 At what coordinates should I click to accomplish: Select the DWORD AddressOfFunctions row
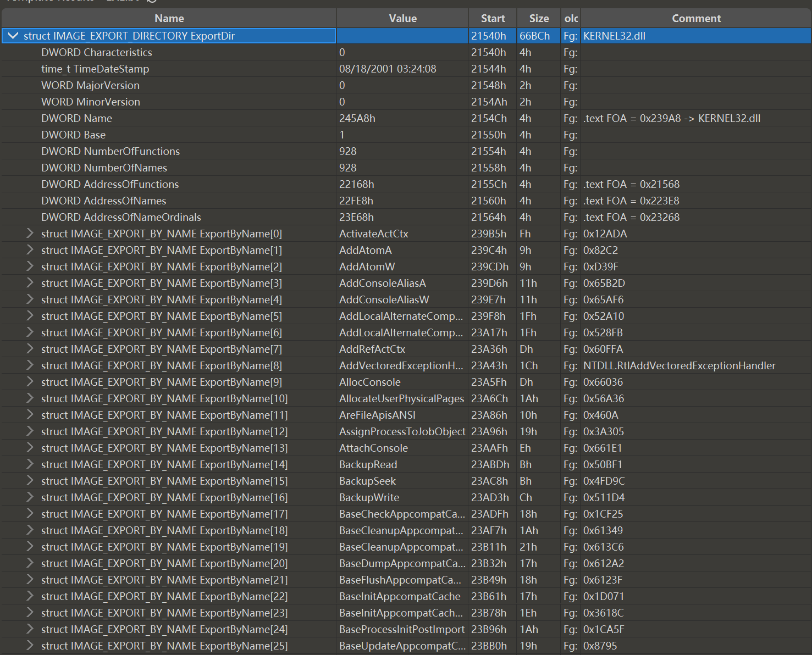[x=406, y=184]
